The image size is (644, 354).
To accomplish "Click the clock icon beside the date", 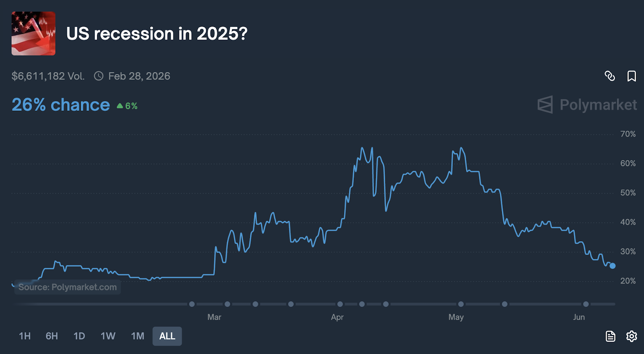I will coord(99,76).
